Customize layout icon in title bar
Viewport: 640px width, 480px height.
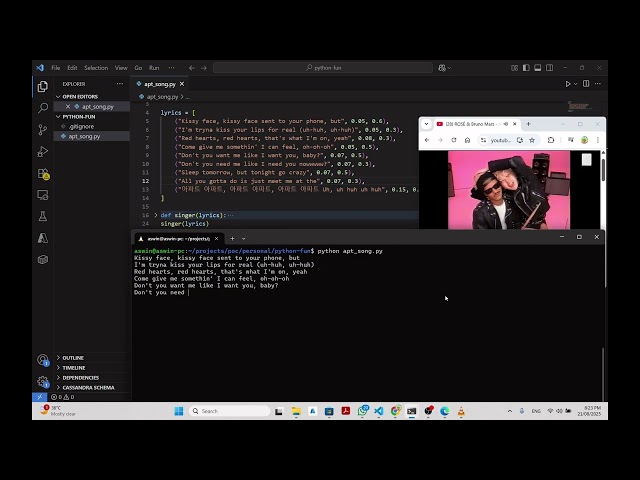coord(514,68)
